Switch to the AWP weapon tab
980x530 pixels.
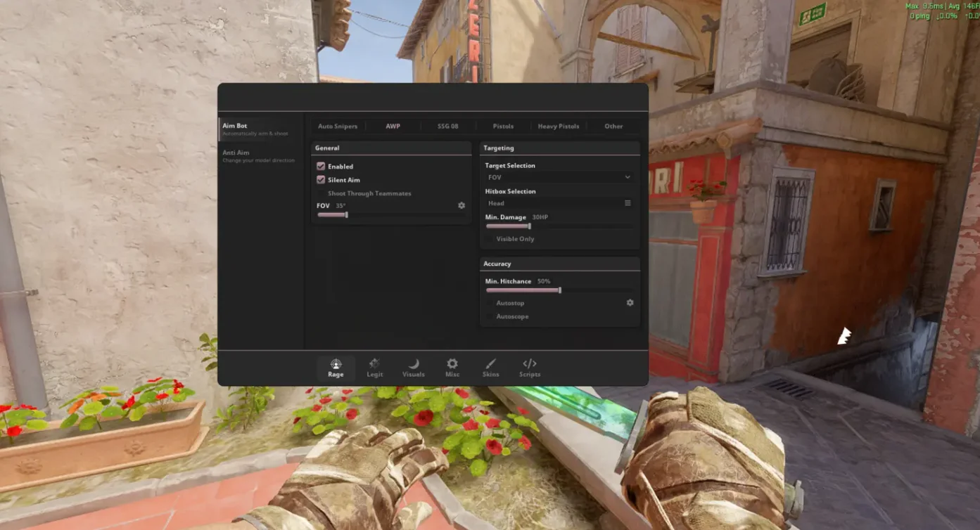[x=393, y=127]
